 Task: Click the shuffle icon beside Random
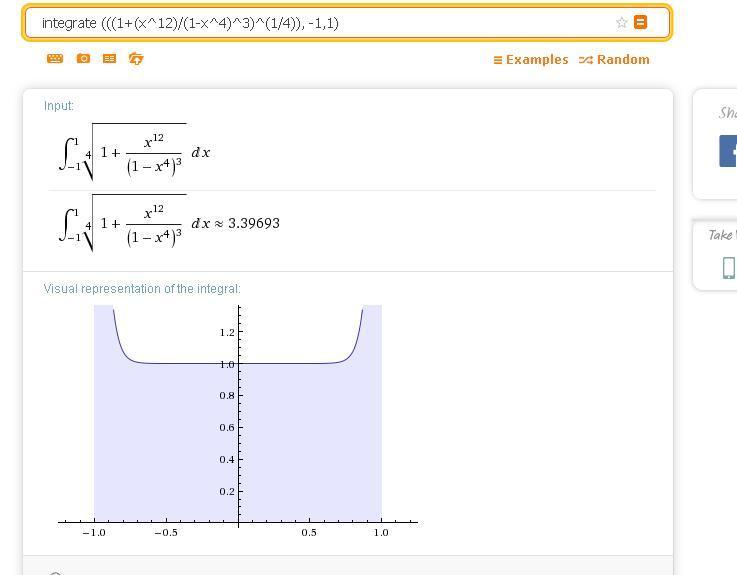point(586,60)
